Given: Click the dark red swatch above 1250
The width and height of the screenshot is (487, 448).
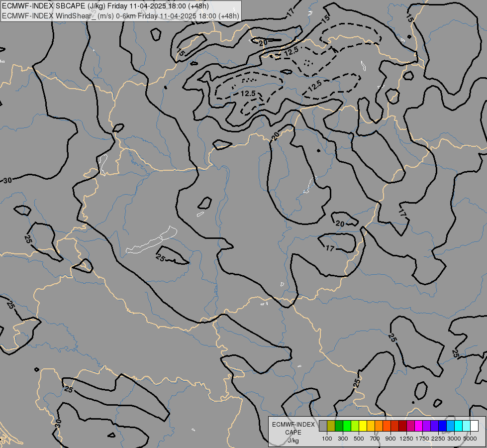Looking at the screenshot, I should [x=402, y=426].
